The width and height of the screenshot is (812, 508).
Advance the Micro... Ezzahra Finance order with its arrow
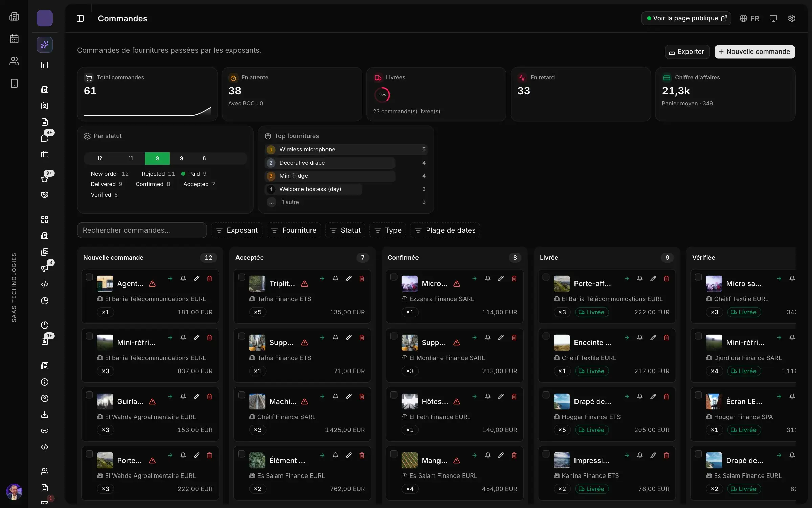click(x=474, y=278)
